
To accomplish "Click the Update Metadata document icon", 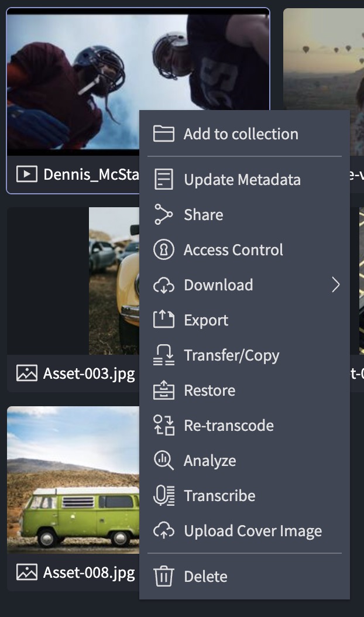I will [x=164, y=180].
